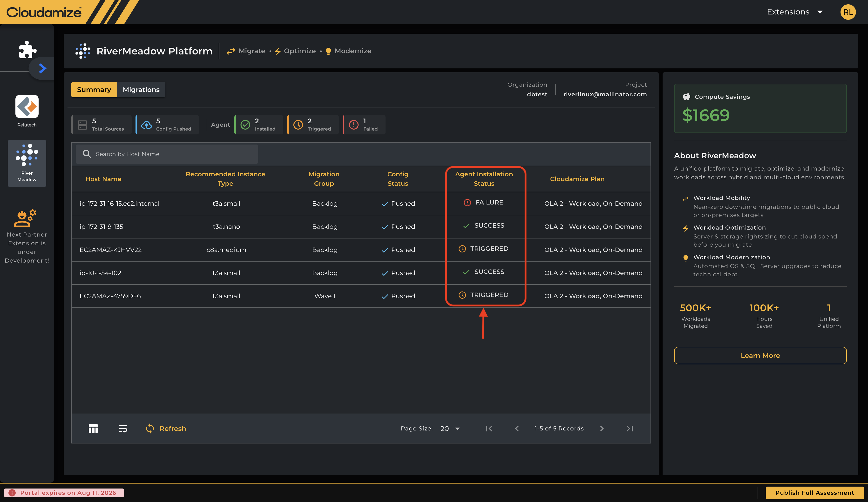Click the Cloudamize logo
Screen dimensions: 868x502
pos(44,12)
